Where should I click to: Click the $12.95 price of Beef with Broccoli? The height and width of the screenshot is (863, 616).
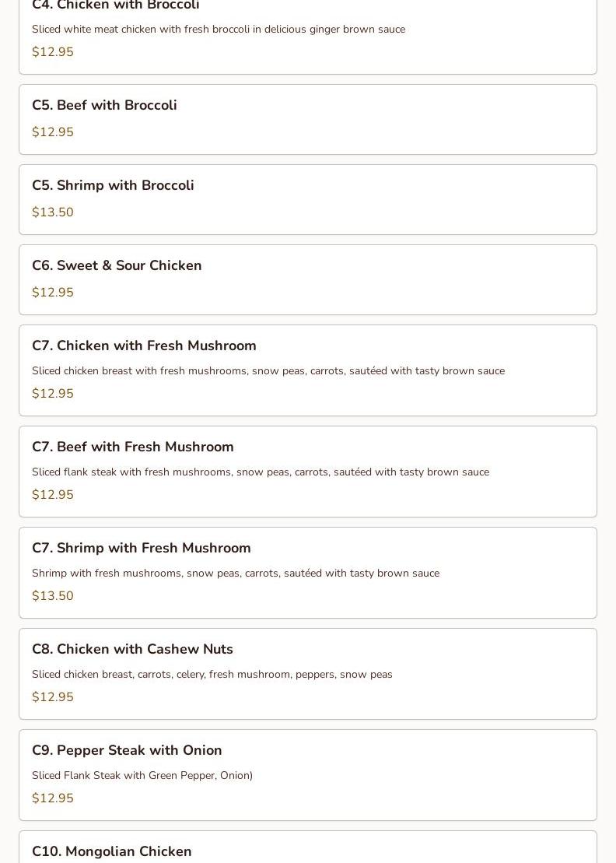(x=53, y=132)
